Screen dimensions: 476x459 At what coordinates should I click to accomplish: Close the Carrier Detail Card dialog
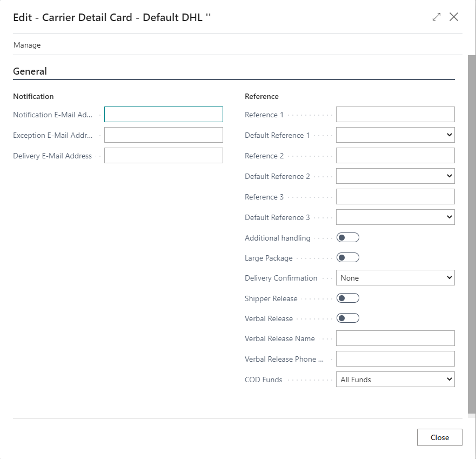tap(454, 17)
